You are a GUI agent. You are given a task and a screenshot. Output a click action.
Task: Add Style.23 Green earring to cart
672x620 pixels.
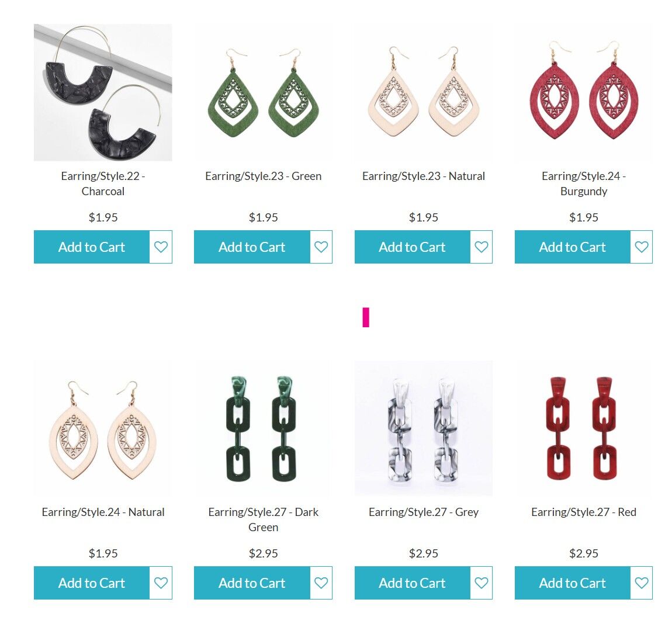click(x=252, y=247)
